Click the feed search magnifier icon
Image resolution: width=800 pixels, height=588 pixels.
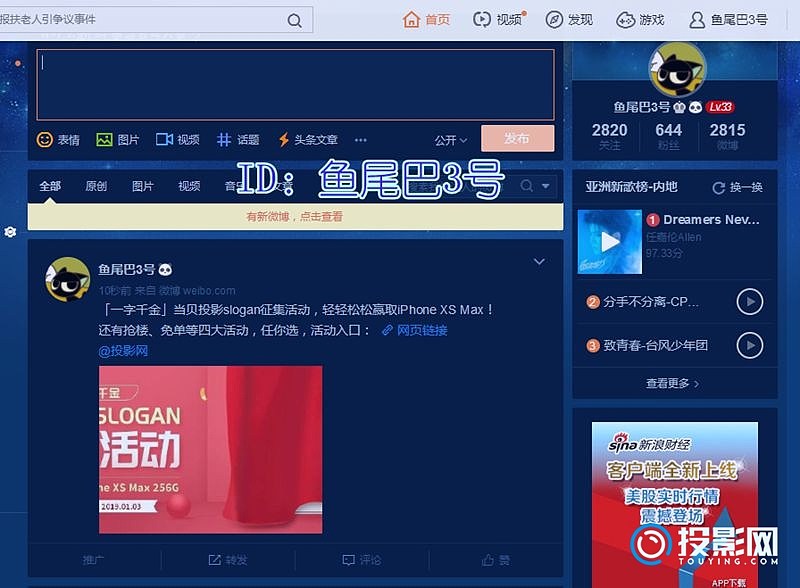click(527, 185)
